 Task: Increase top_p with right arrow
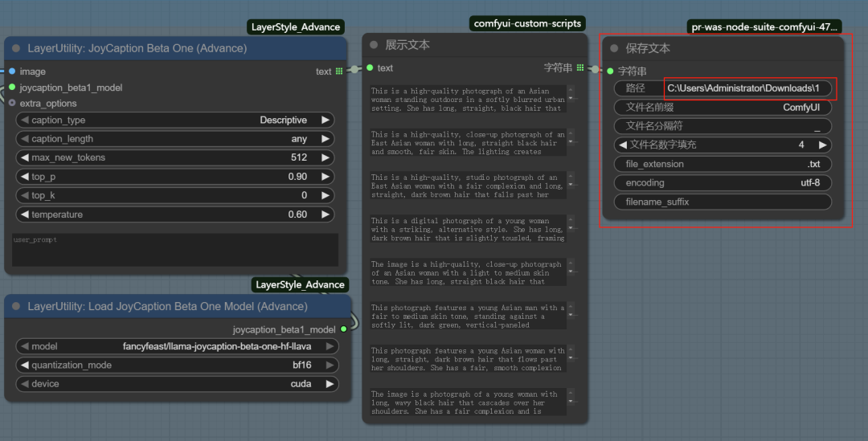(325, 177)
